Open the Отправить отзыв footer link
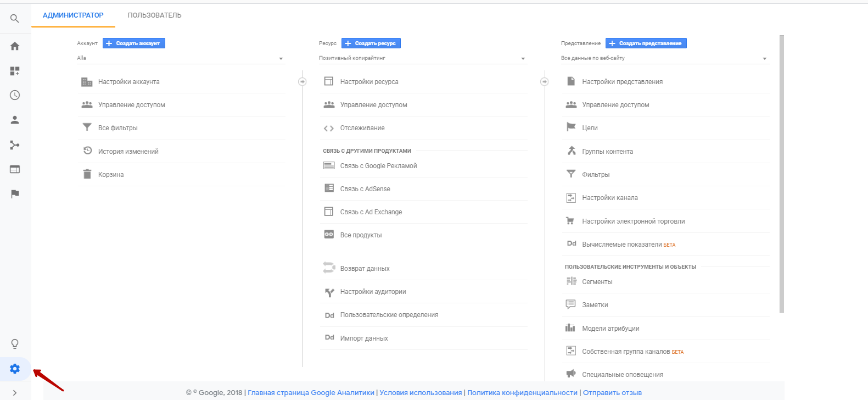This screenshot has width=868, height=400. [x=612, y=393]
